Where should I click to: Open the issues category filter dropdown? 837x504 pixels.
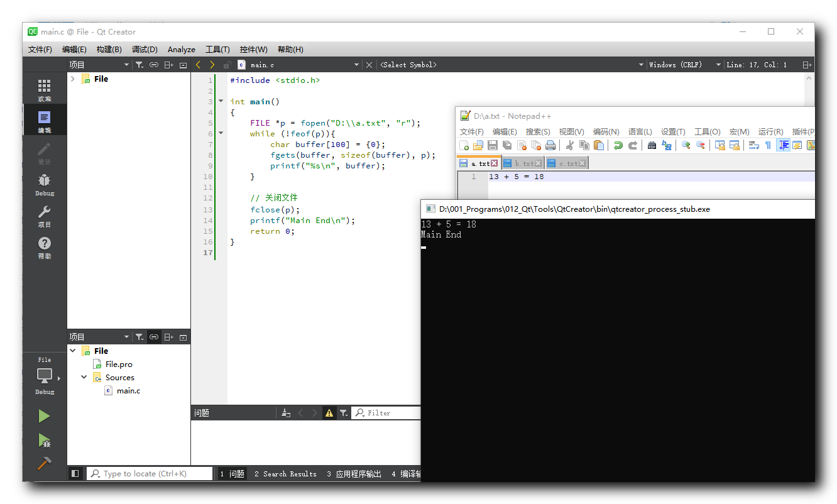point(344,413)
